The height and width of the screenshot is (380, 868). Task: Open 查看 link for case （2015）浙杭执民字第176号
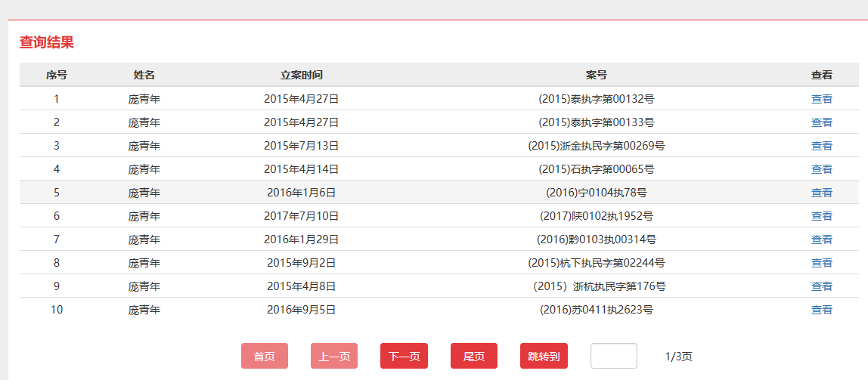click(821, 286)
